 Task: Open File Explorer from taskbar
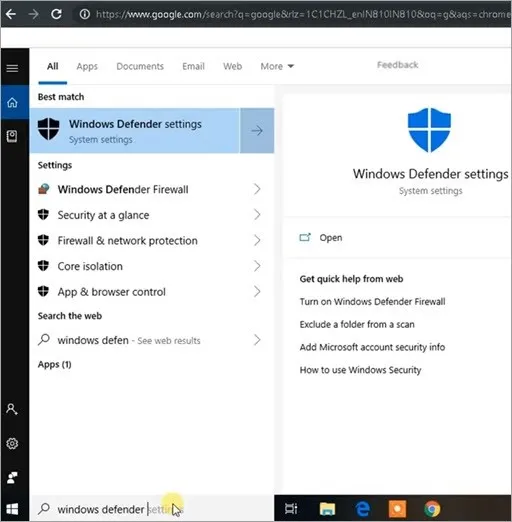327,509
